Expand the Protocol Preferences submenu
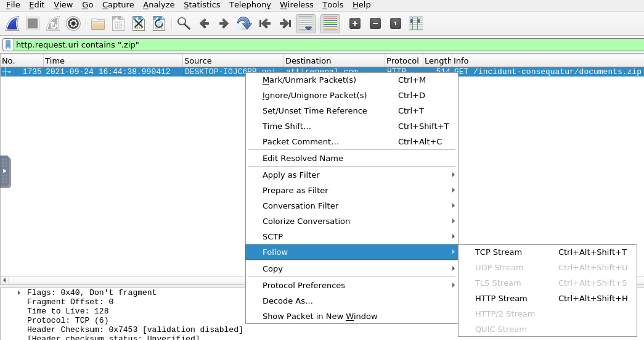 [x=351, y=285]
